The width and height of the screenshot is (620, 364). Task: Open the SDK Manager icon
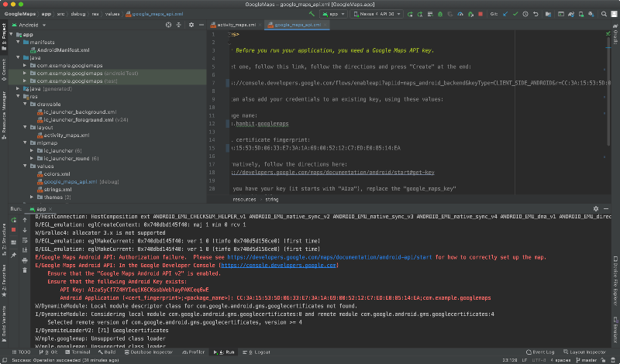591,14
